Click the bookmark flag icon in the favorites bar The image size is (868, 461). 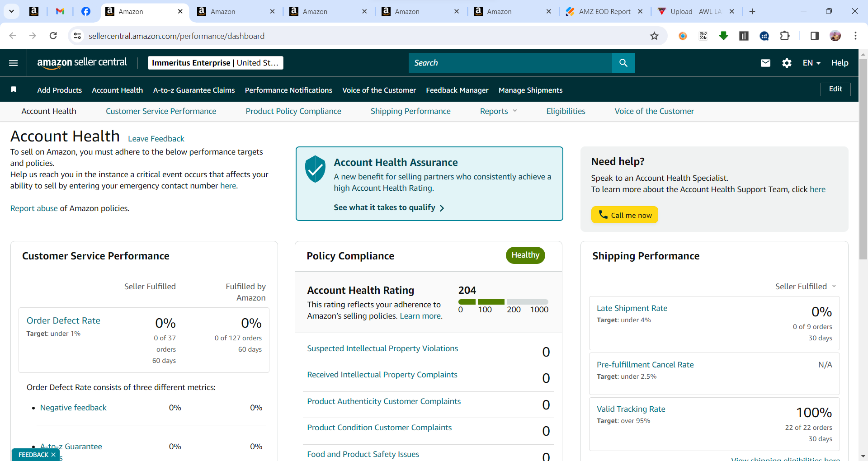[x=14, y=89]
